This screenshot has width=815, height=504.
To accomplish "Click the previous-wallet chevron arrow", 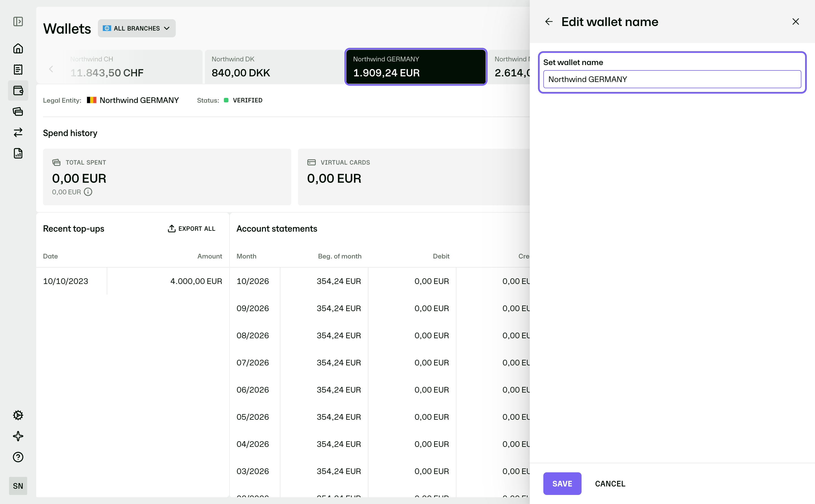I will point(51,69).
